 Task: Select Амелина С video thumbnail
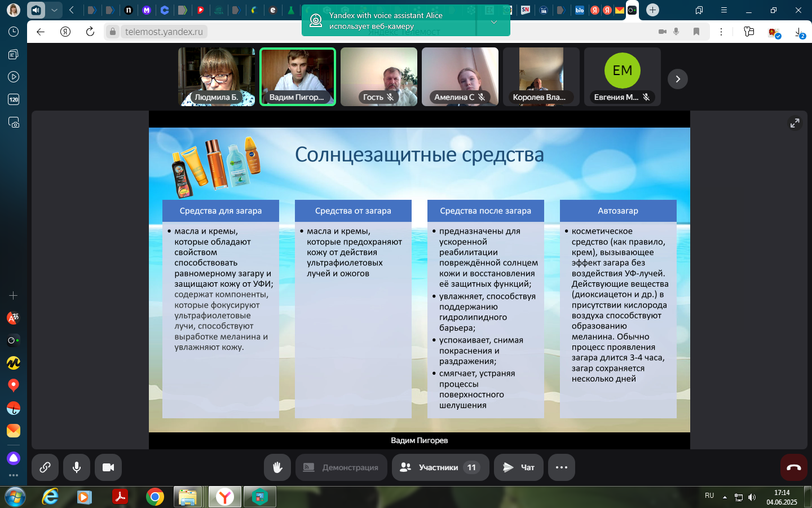pos(460,77)
